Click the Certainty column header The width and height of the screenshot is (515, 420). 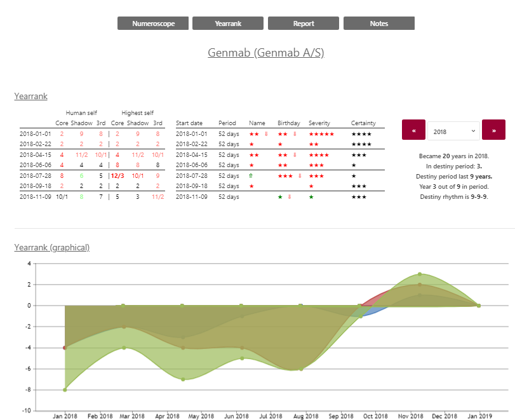click(363, 123)
